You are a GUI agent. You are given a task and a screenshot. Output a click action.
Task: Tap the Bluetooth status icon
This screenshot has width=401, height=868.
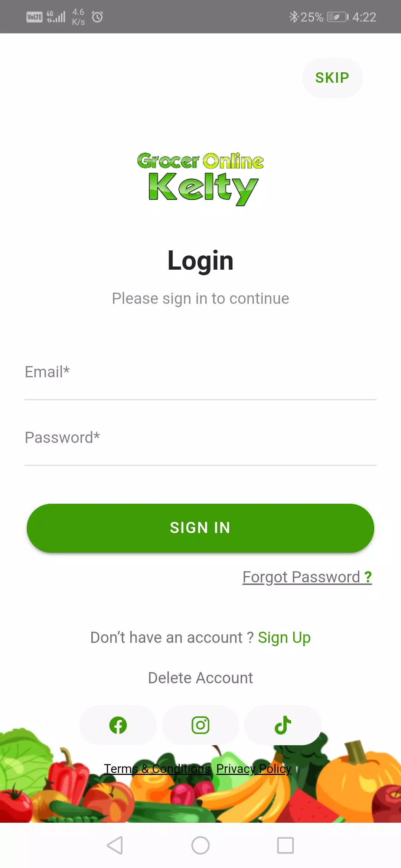click(x=294, y=17)
